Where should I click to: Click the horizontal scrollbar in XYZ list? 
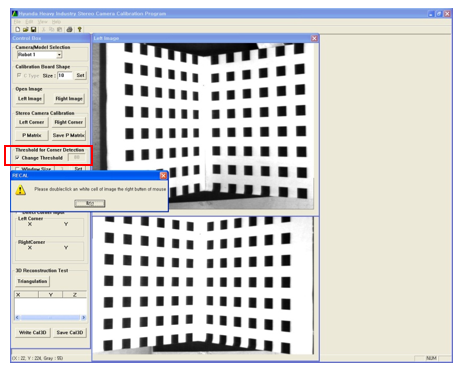[50, 318]
